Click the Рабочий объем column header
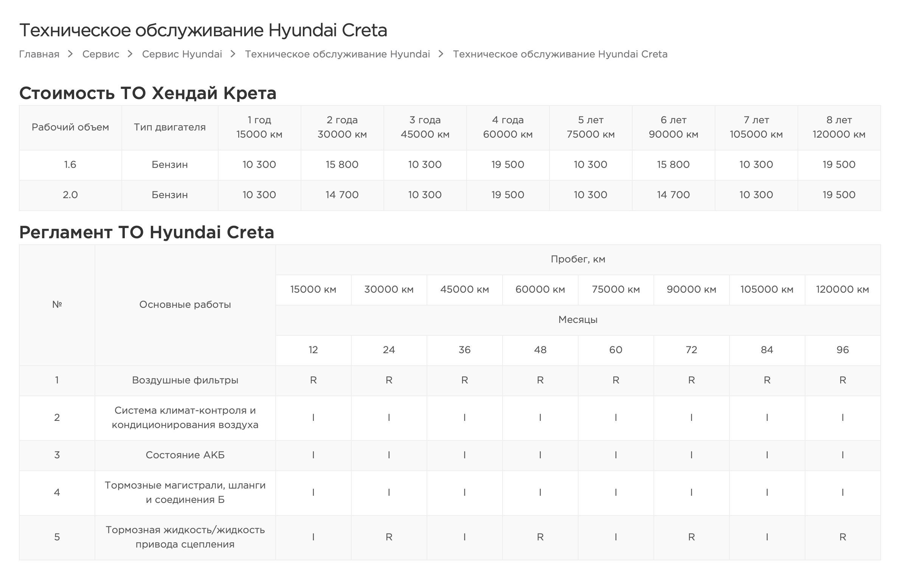Screen dimensions: 900x588 pyautogui.click(x=70, y=127)
